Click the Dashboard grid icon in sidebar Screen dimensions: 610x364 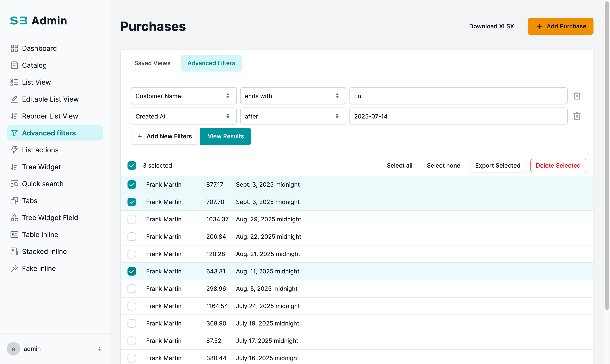[14, 48]
